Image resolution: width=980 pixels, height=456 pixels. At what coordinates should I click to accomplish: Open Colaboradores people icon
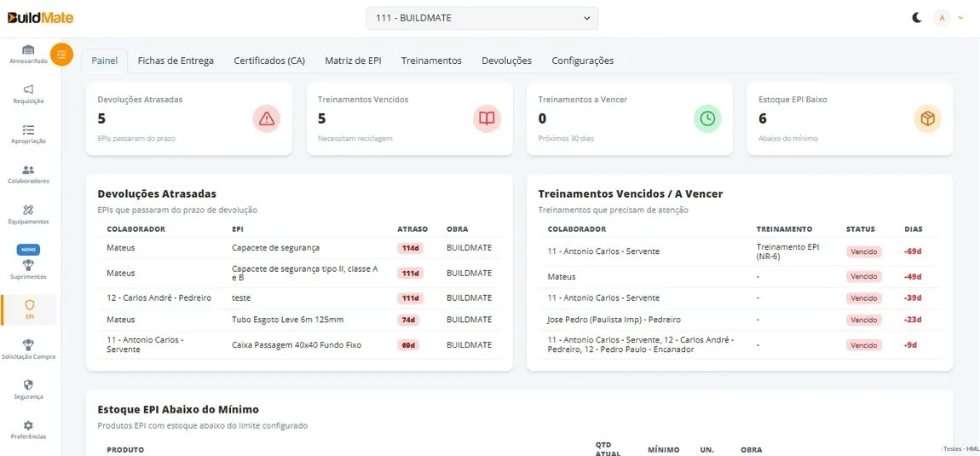click(28, 170)
